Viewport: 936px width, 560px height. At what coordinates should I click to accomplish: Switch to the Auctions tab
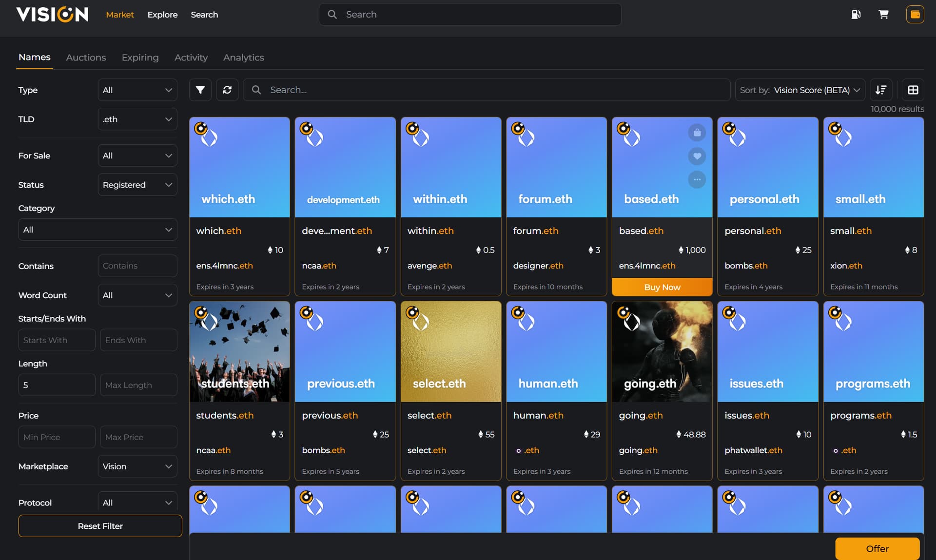[x=86, y=58]
